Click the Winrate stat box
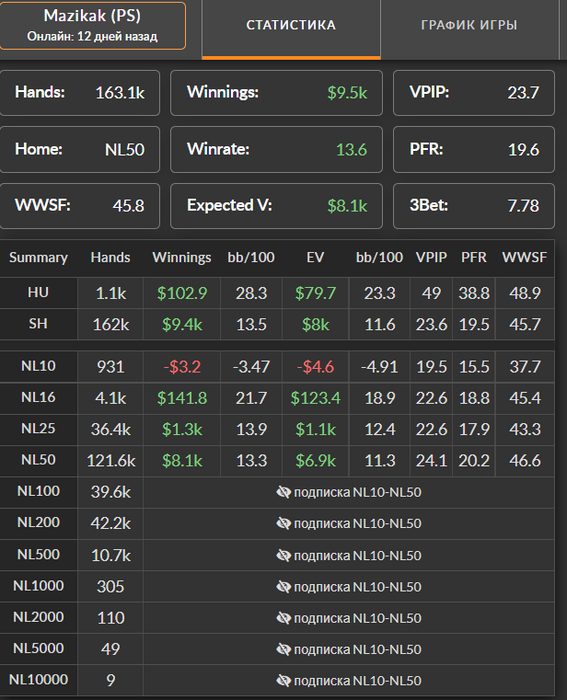 [276, 150]
